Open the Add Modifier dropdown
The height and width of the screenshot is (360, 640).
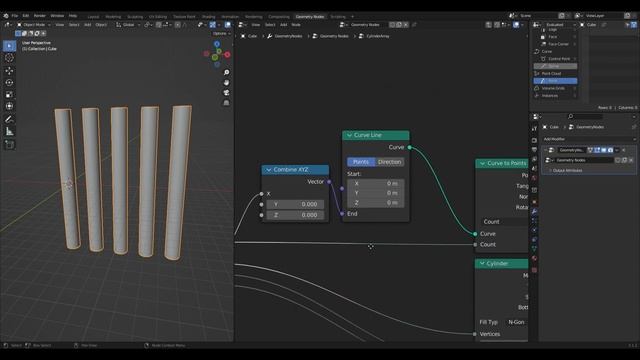(x=589, y=139)
